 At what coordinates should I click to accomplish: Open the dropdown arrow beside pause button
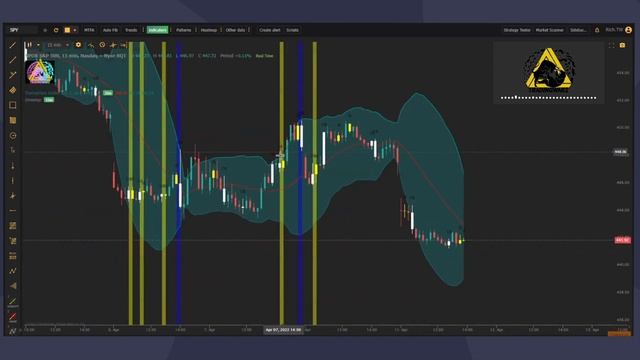click(38, 45)
